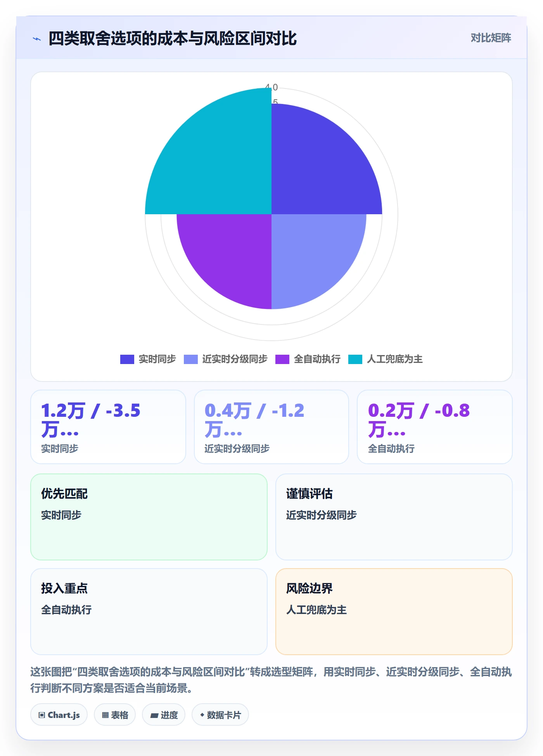
Task: Open the 0.4万 / -1.2万 data card
Action: (x=271, y=427)
